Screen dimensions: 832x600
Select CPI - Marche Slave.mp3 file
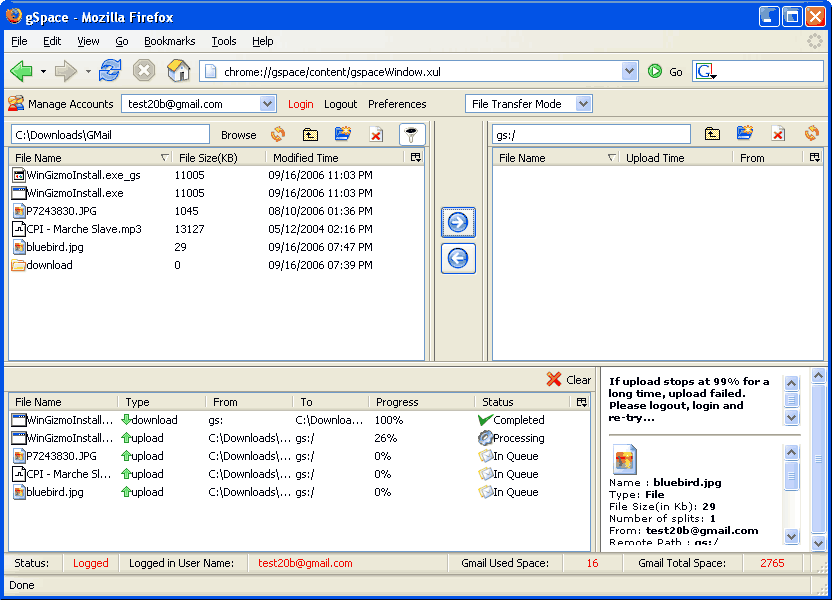[216, 229]
